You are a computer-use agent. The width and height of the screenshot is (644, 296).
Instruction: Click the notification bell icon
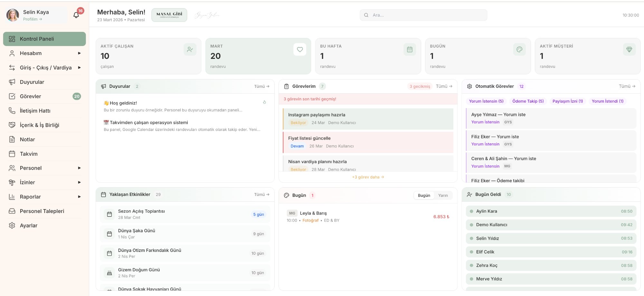click(x=76, y=15)
